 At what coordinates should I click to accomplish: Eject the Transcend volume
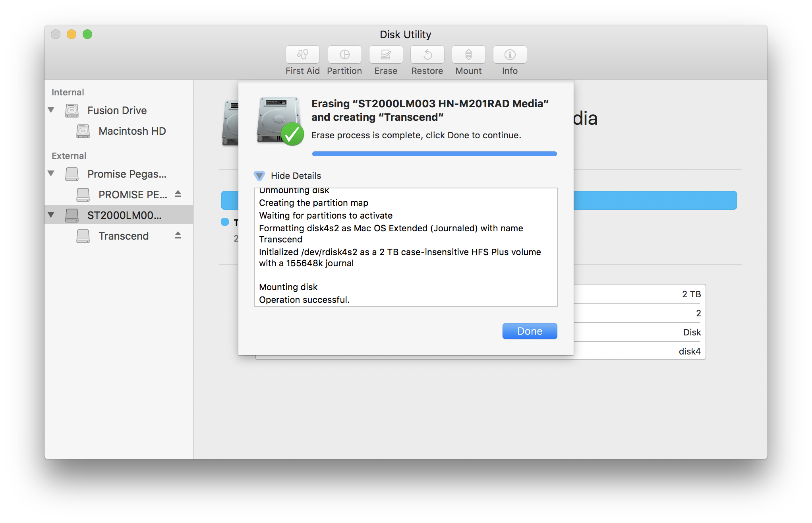coord(179,236)
